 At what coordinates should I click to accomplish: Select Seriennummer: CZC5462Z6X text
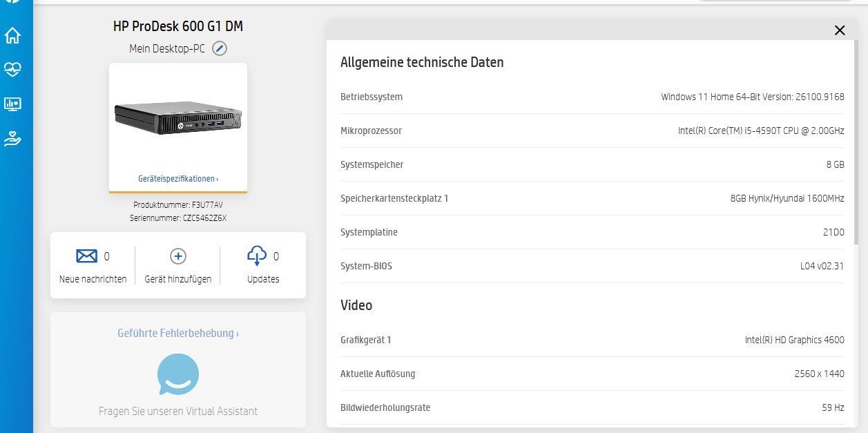[x=178, y=218]
